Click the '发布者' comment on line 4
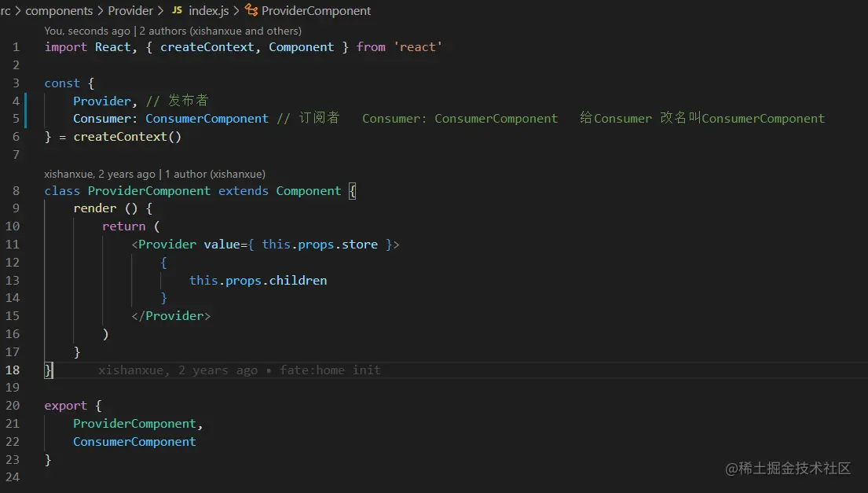The height and width of the screenshot is (493, 868). tap(189, 101)
